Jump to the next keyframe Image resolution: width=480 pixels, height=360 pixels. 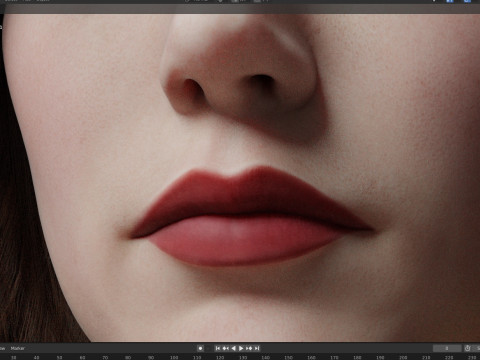point(249,348)
